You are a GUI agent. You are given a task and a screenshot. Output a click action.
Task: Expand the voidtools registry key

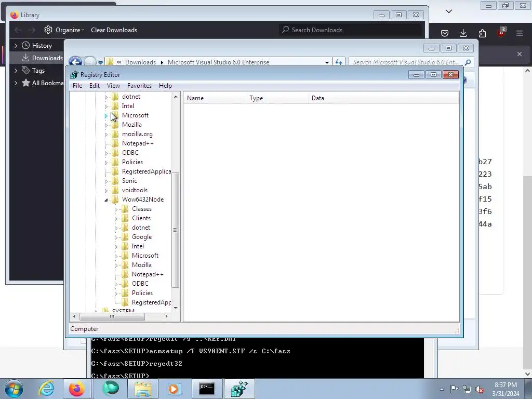point(106,191)
